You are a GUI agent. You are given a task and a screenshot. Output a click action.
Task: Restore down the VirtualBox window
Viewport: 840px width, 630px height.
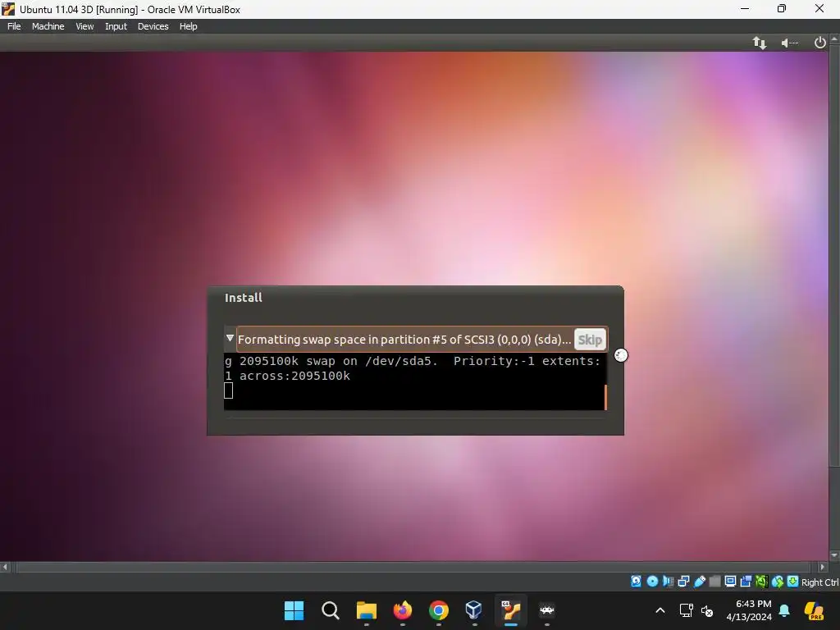click(x=782, y=8)
